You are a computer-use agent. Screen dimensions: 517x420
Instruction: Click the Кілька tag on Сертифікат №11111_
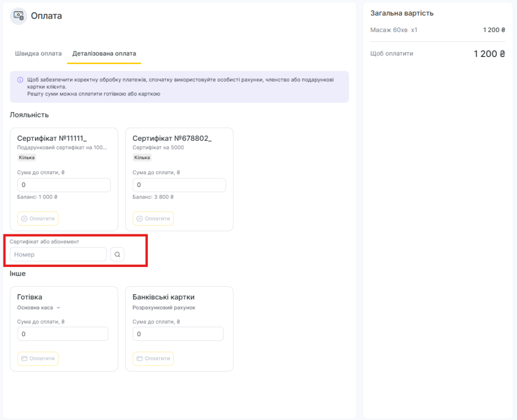27,157
